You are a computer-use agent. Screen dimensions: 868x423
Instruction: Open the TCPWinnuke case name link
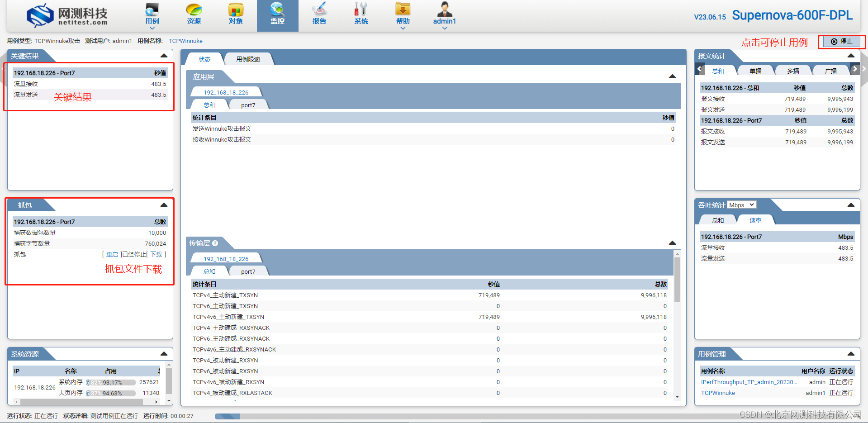coord(185,41)
